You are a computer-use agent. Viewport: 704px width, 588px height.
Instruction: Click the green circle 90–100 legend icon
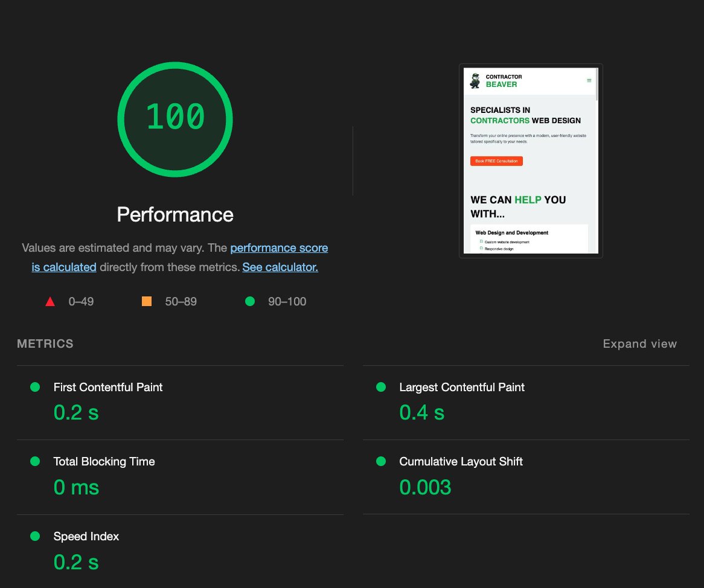coord(250,301)
